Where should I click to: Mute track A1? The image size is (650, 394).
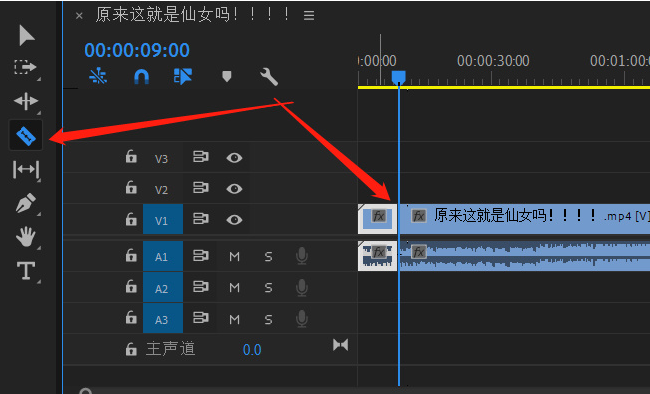[235, 257]
